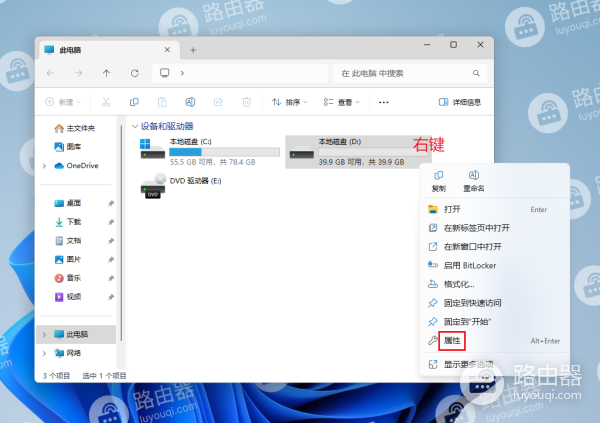This screenshot has width=600, height=423.
Task: Choose 启用 BitLocker
Action: pyautogui.click(x=494, y=266)
